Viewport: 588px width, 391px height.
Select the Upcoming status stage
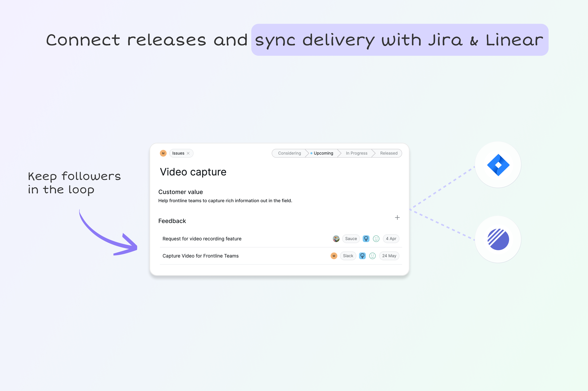click(x=323, y=153)
